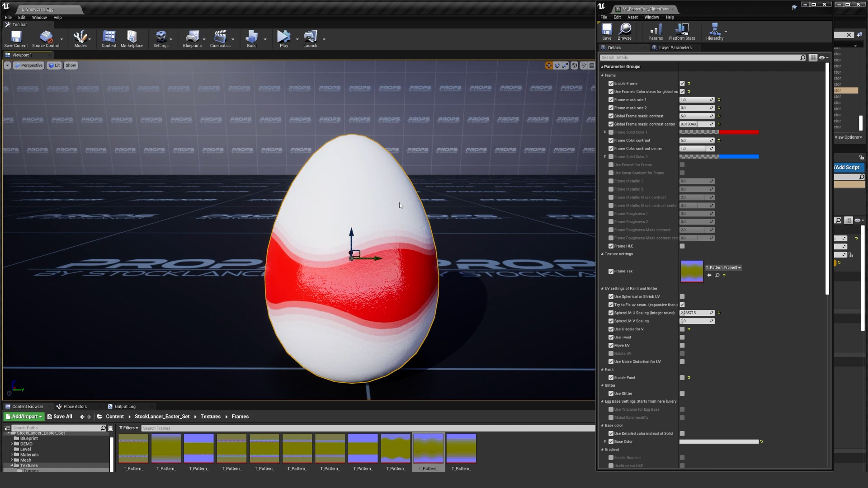Open the Asset menu in the material editor
868x488 pixels.
[x=632, y=17]
